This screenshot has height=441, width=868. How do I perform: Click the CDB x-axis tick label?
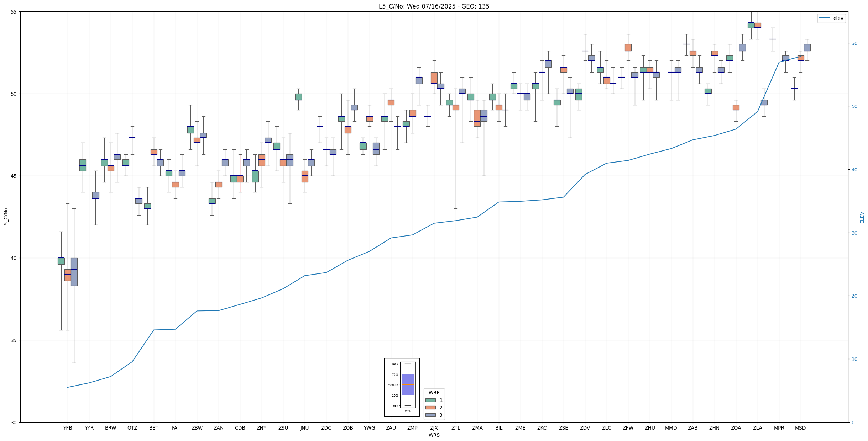click(x=240, y=428)
